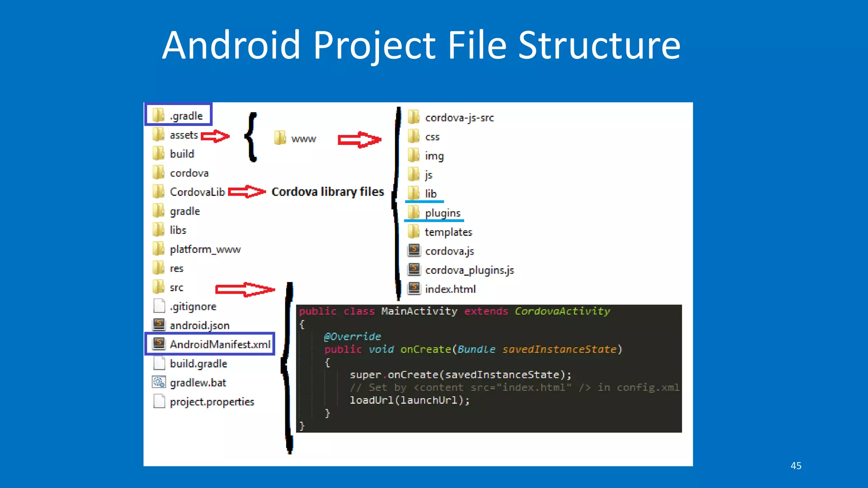Viewport: 868px width, 488px height.
Task: Select the build.gradle file icon
Action: (x=159, y=363)
